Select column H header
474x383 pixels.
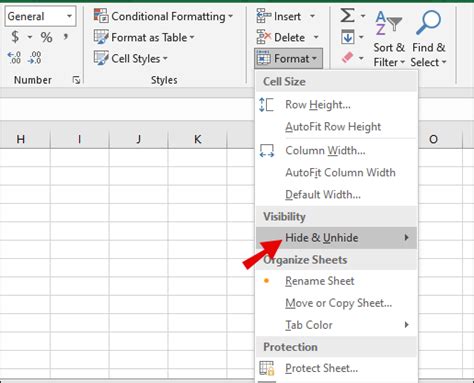(x=21, y=139)
